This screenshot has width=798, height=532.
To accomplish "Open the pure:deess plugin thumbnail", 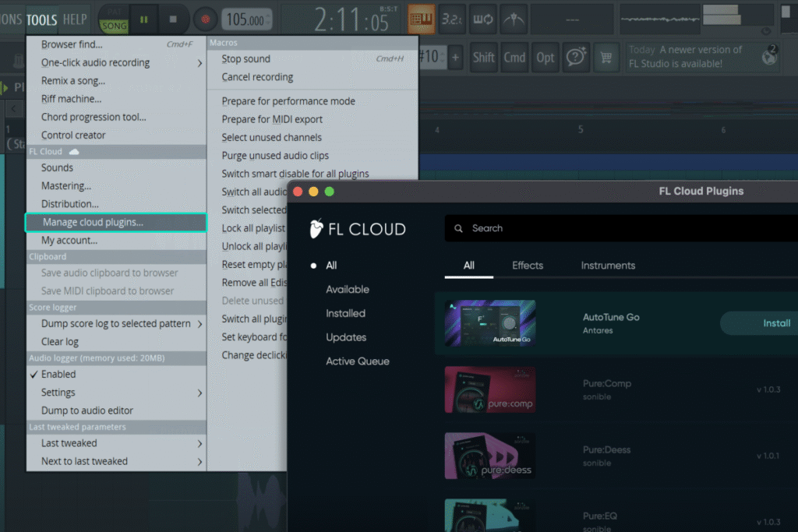I will [x=490, y=456].
